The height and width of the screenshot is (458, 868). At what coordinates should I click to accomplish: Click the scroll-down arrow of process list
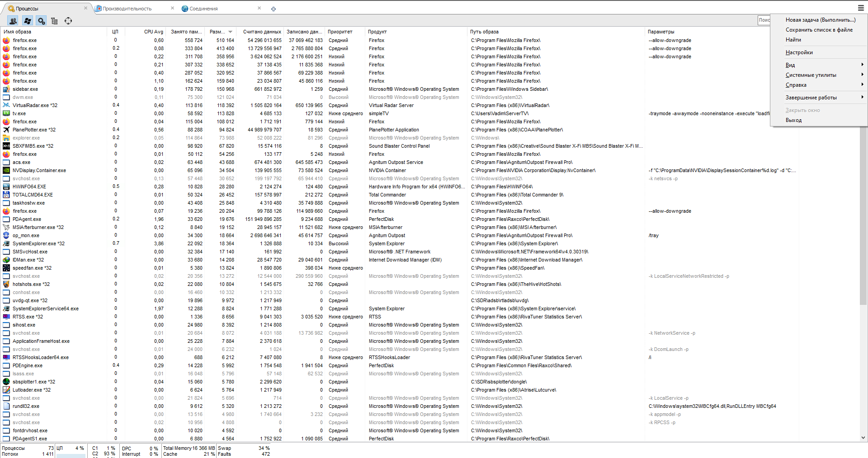coord(863,438)
